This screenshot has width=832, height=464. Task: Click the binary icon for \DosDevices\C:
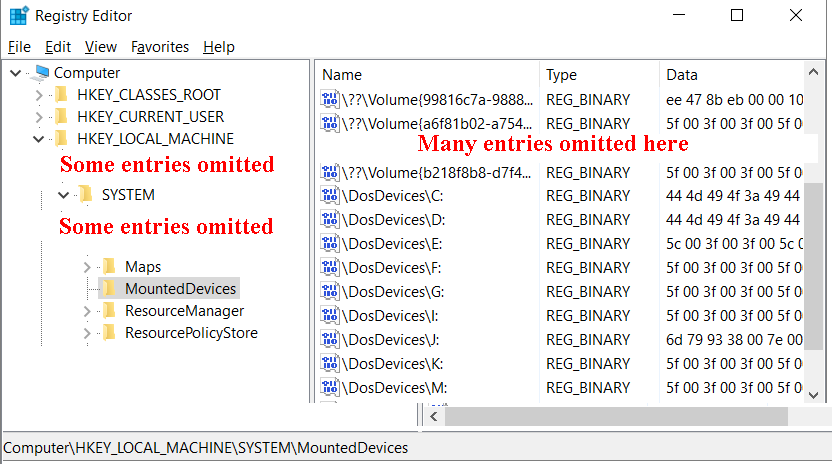pos(330,196)
